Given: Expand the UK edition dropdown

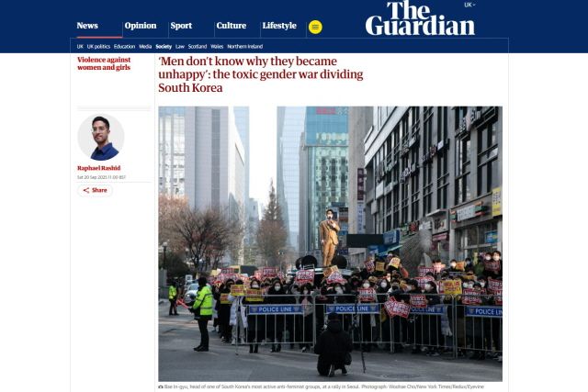Looking at the screenshot, I should [x=469, y=5].
